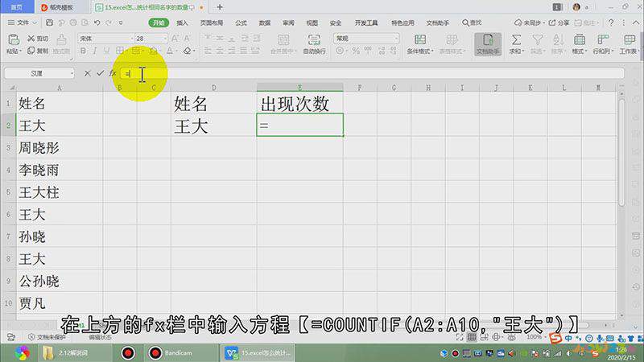Click the 首页 home tab button
Screen dimensions: 644x362
(16, 7)
